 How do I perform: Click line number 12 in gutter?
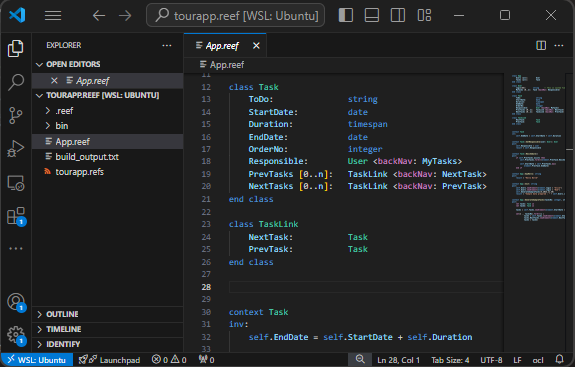pos(206,87)
